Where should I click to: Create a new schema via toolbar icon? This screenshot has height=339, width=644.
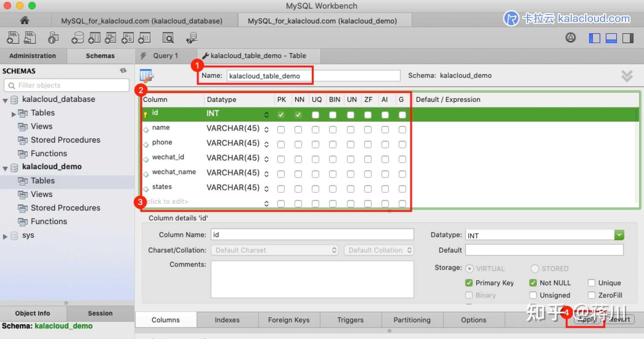[78, 38]
